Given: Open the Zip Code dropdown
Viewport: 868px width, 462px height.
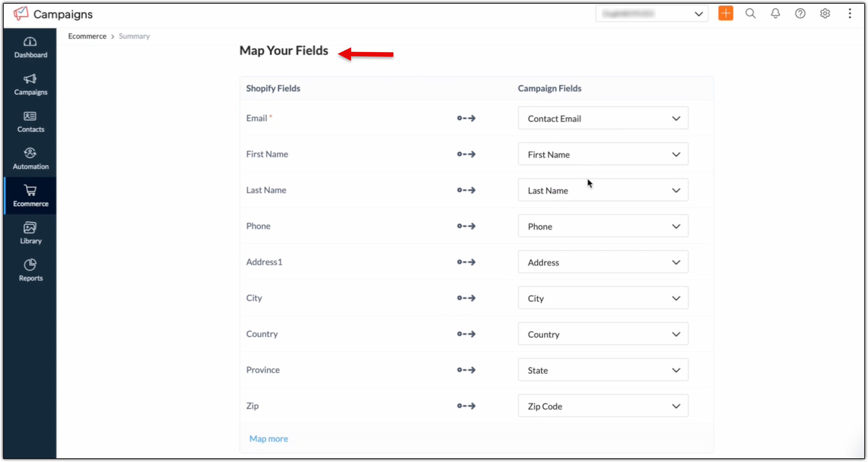Looking at the screenshot, I should [x=603, y=406].
